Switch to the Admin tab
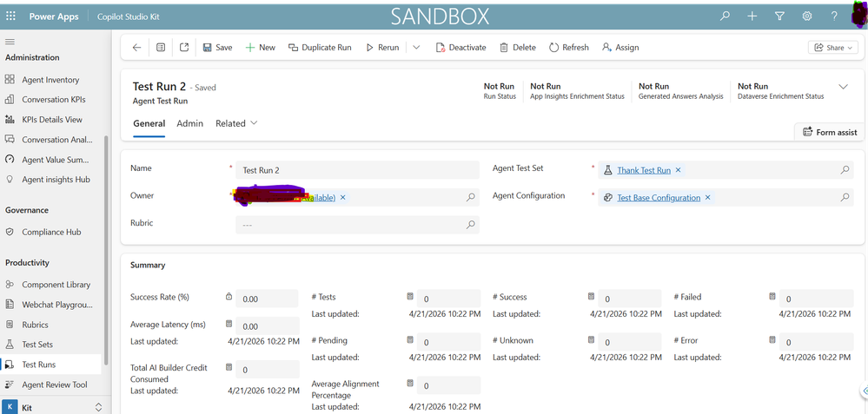The image size is (868, 414). pyautogui.click(x=190, y=123)
